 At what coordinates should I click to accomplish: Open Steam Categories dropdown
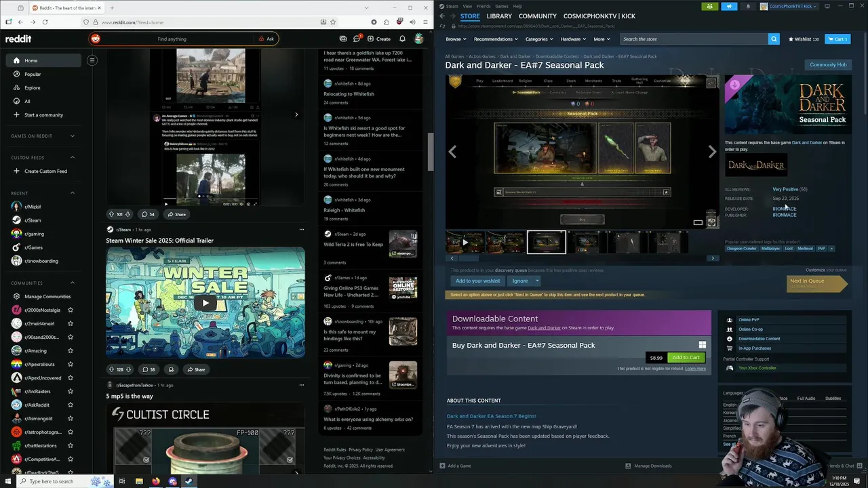[x=539, y=39]
